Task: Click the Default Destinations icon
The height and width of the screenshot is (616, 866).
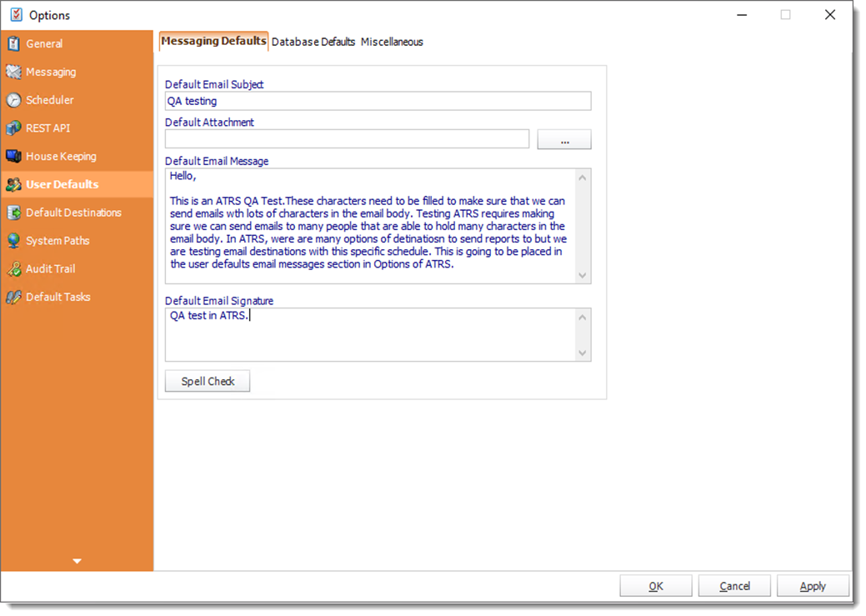Action: [x=13, y=213]
